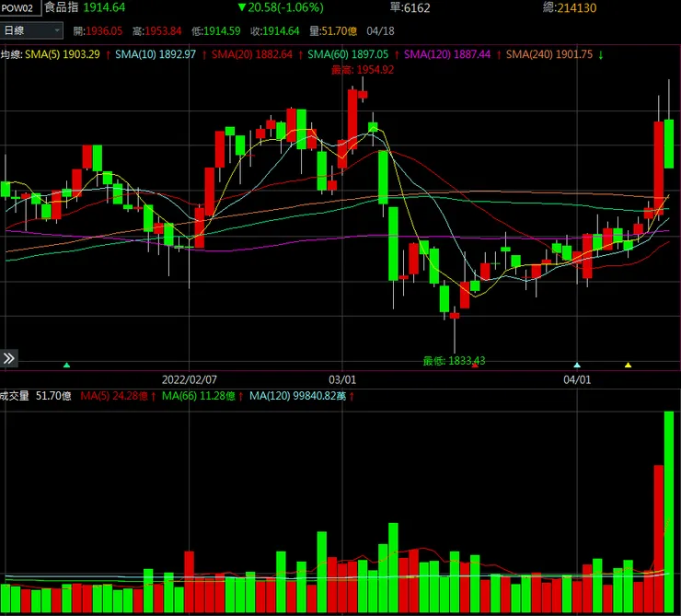Click the MA(5) 24.28億 volume label
681x616 pixels.
click(114, 396)
